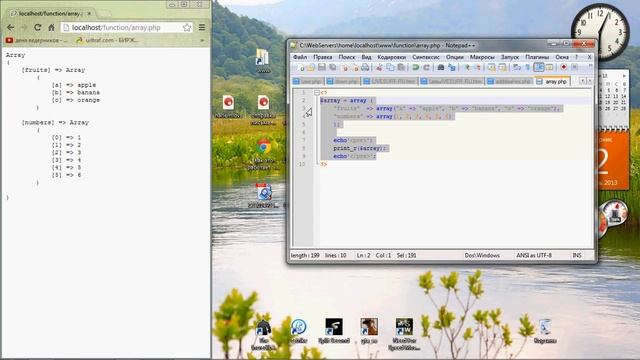The height and width of the screenshot is (360, 640).
Task: Save the current array.php document
Action: [322, 67]
